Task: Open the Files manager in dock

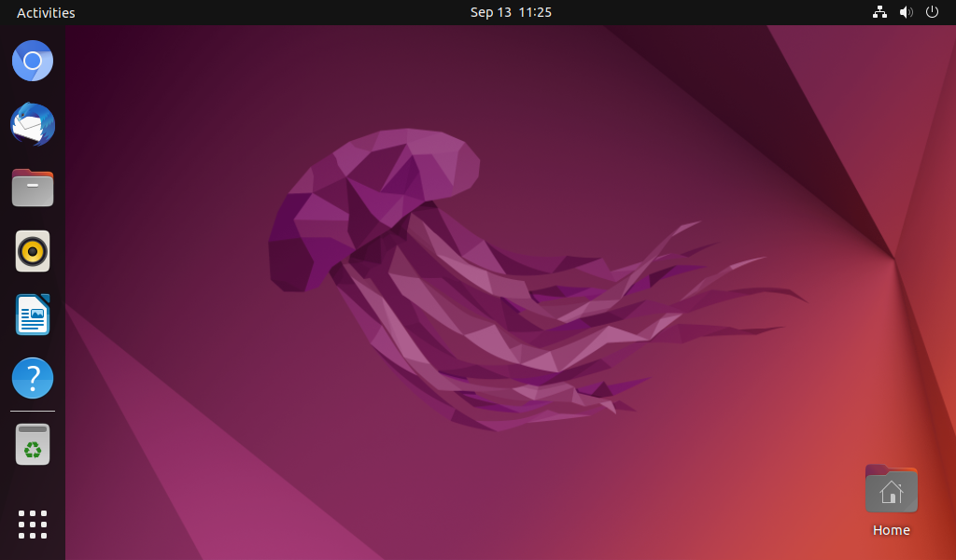Action: pos(33,188)
